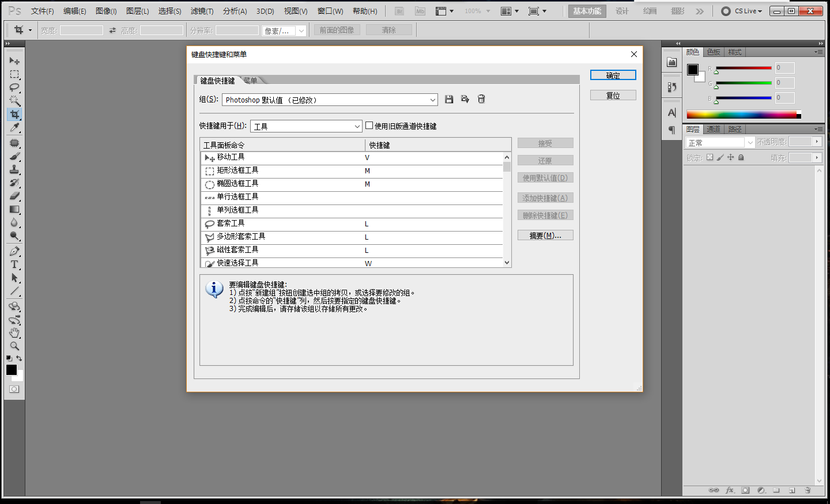Toggle lock transparent pixels in Layers panel

710,157
